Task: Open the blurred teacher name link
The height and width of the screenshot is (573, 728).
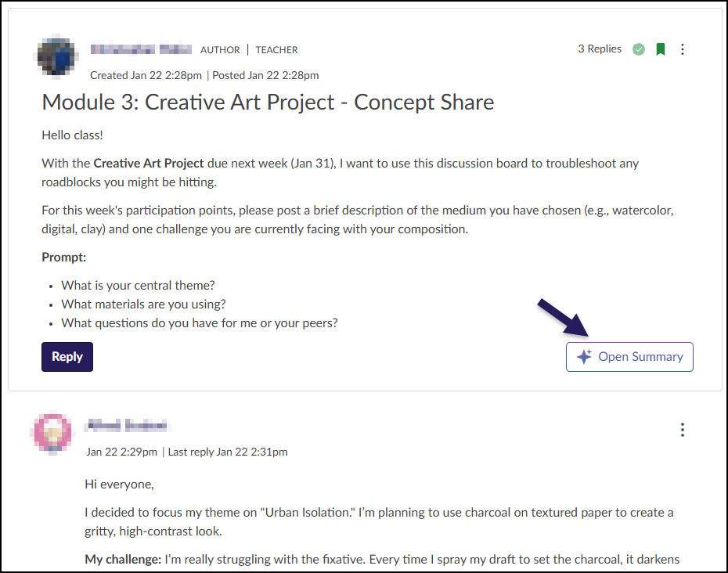Action: tap(141, 49)
